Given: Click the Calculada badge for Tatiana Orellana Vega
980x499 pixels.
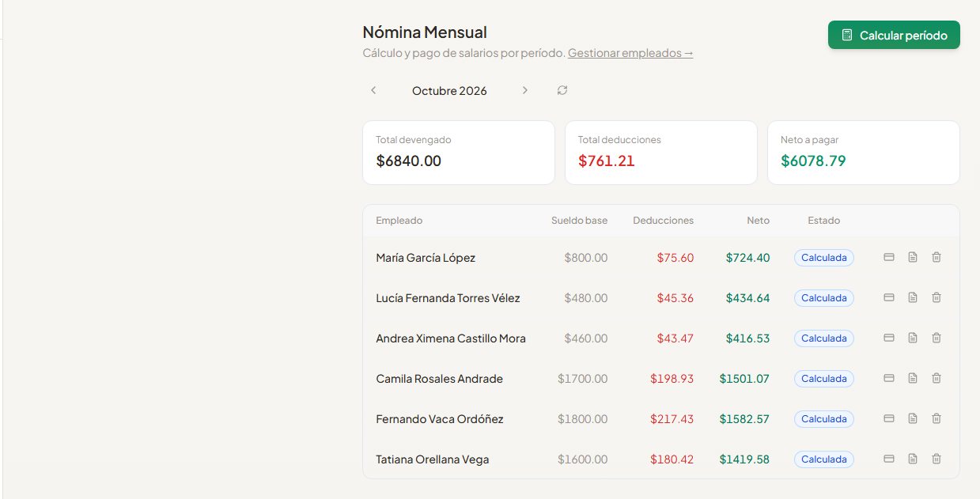Looking at the screenshot, I should point(824,459).
